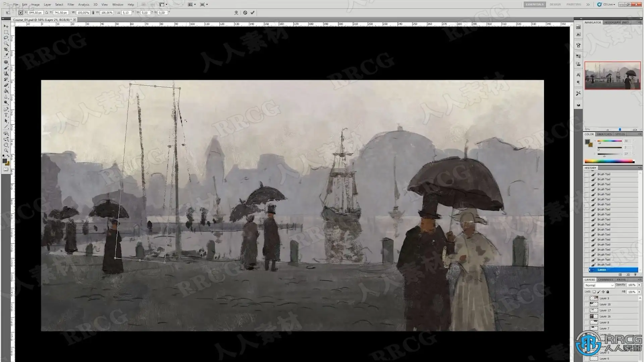Pick the Eyedropper tool
Image resolution: width=644 pixels, height=362 pixels.
coord(6,56)
